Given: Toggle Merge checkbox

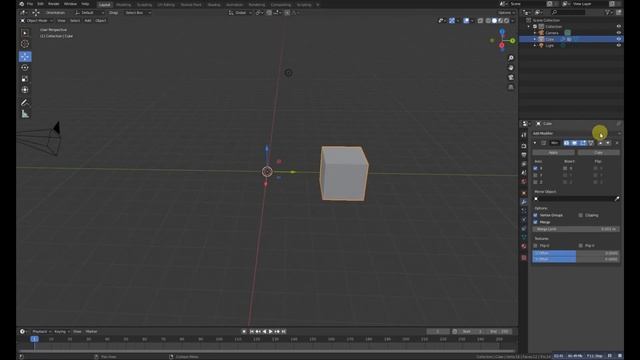Looking at the screenshot, I should pyautogui.click(x=535, y=222).
